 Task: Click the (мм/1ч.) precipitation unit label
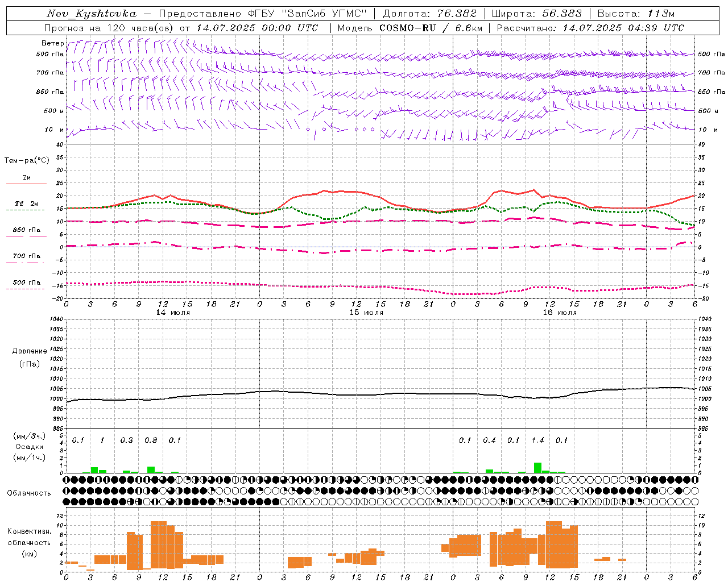coord(29,458)
